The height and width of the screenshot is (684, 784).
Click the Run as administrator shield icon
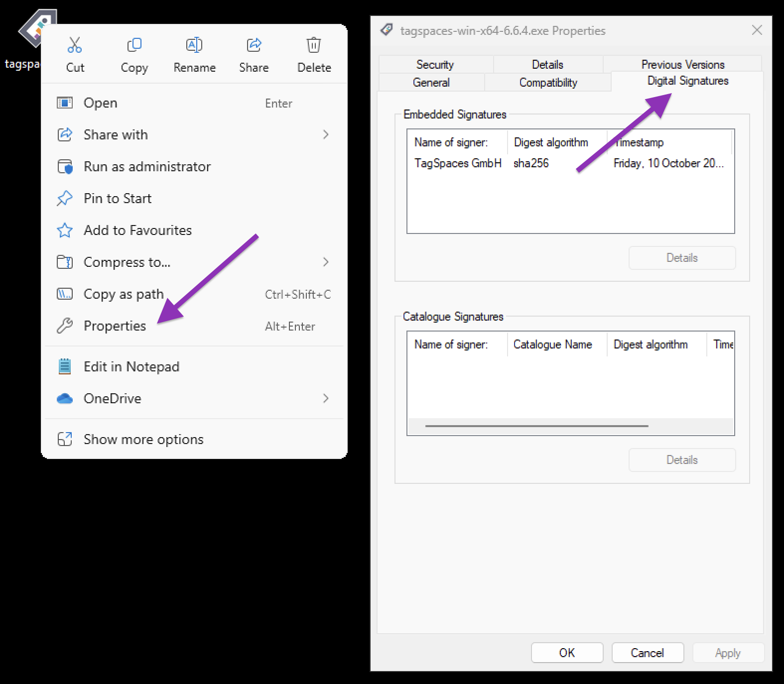point(65,166)
